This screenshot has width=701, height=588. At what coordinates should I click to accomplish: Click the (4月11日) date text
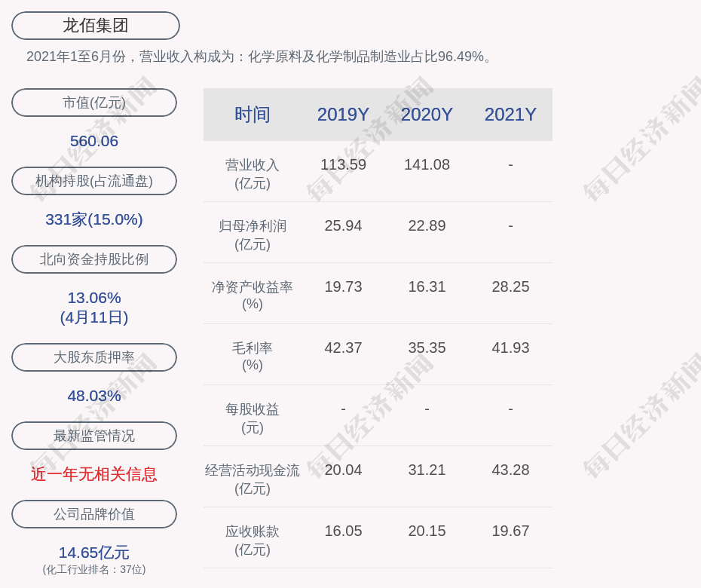[x=94, y=317]
